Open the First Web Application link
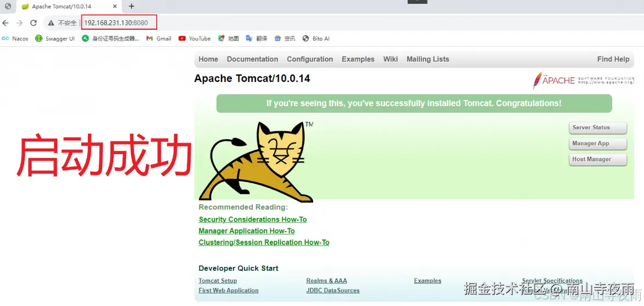Screen dimensions: 644x306 coord(229,291)
